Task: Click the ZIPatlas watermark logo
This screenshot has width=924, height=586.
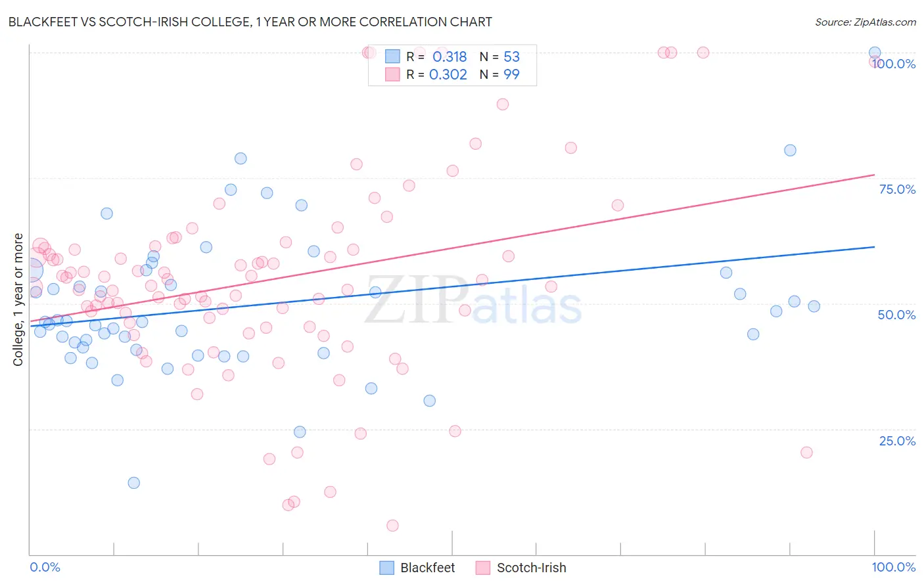Action: tap(473, 300)
